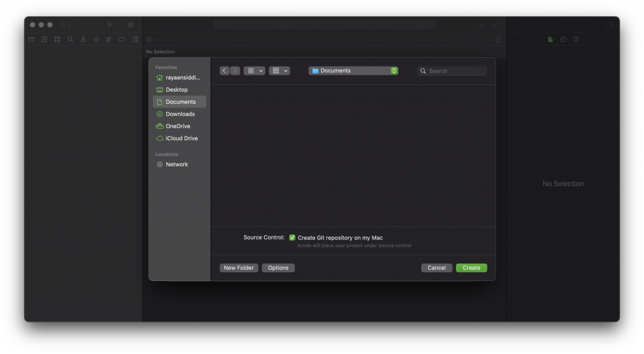Open the Options button
This screenshot has width=644, height=354.
point(278,268)
